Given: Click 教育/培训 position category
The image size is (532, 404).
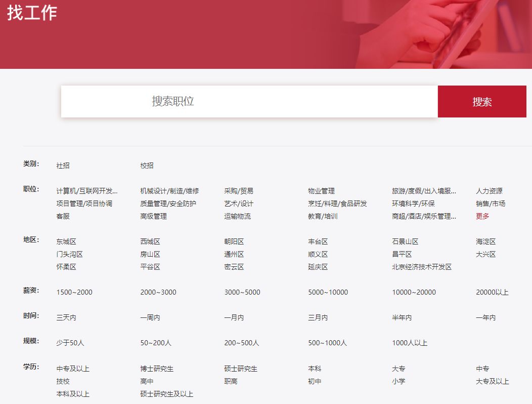Looking at the screenshot, I should coord(323,216).
